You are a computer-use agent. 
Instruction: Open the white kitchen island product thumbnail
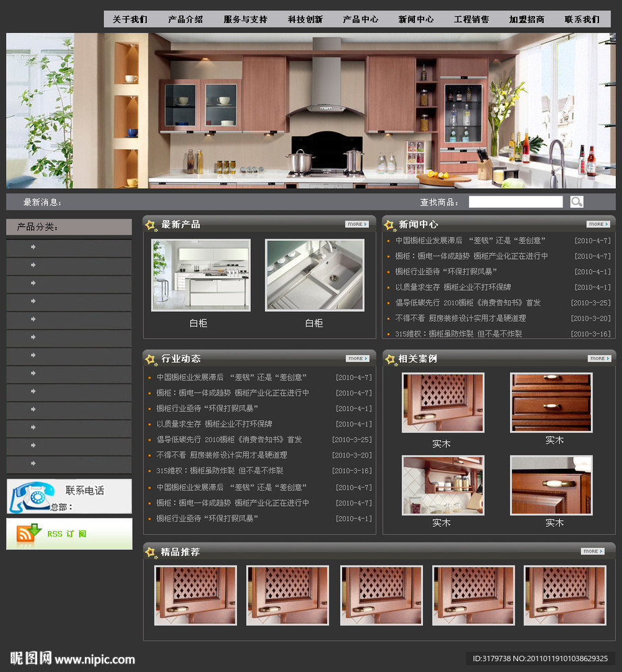point(200,275)
